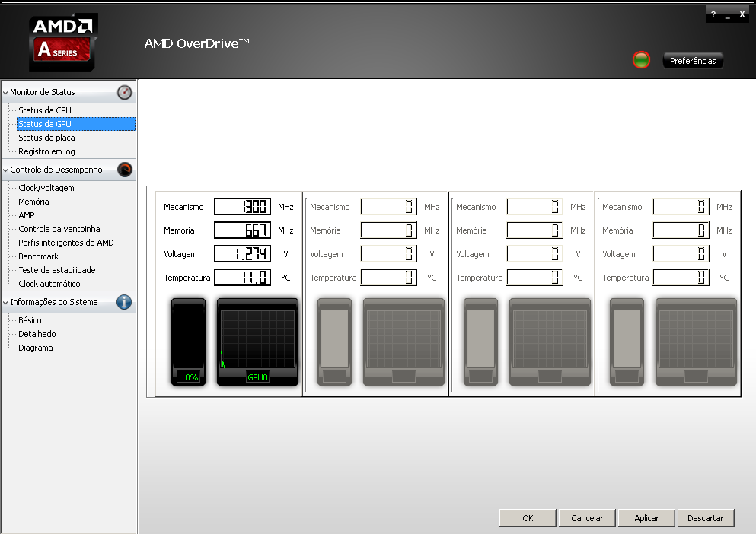Click the GPU0 Mecanismo 1300 MHz field

(243, 207)
